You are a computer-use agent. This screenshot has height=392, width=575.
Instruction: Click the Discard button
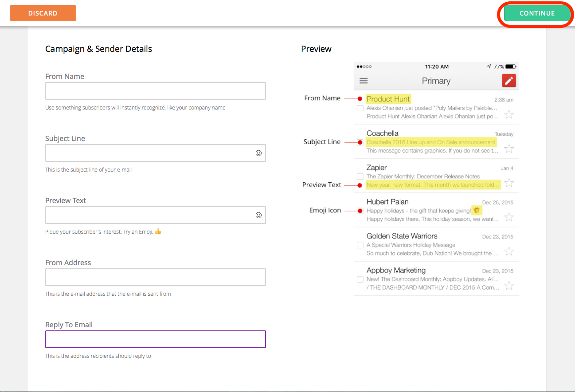coord(43,13)
